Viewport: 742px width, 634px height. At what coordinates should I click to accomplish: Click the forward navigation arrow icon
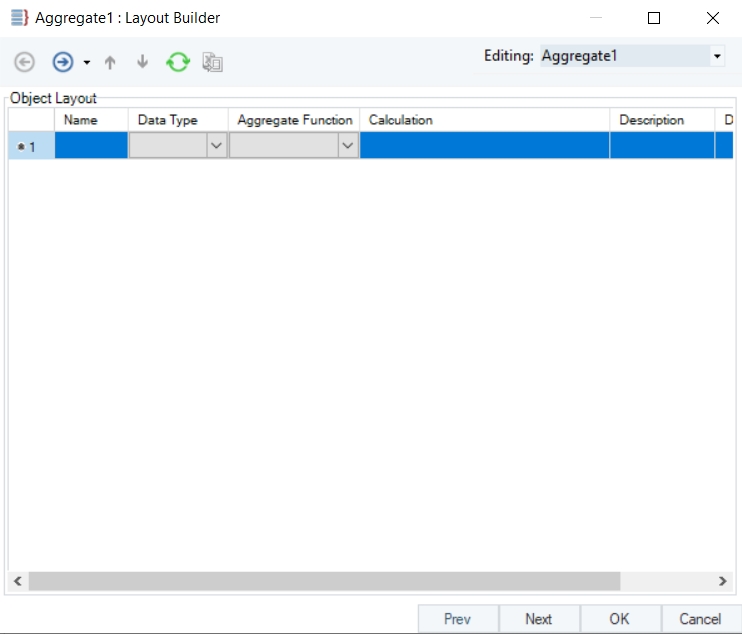pos(63,62)
